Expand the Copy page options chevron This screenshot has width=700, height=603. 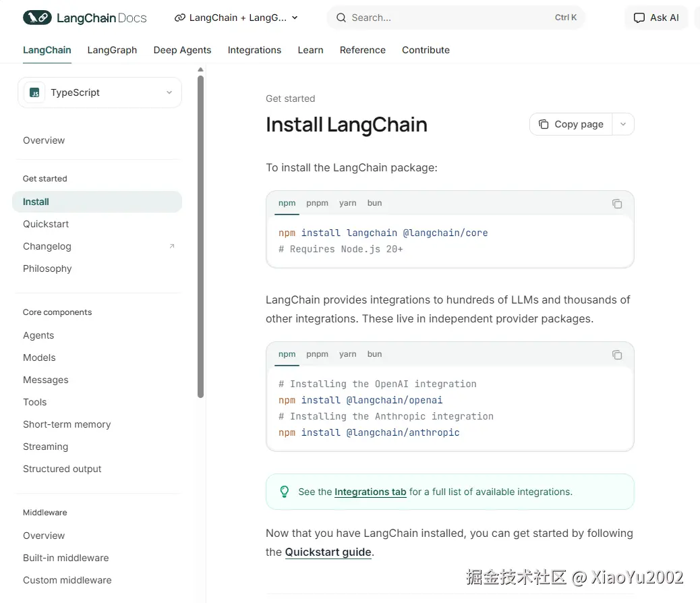pyautogui.click(x=623, y=124)
